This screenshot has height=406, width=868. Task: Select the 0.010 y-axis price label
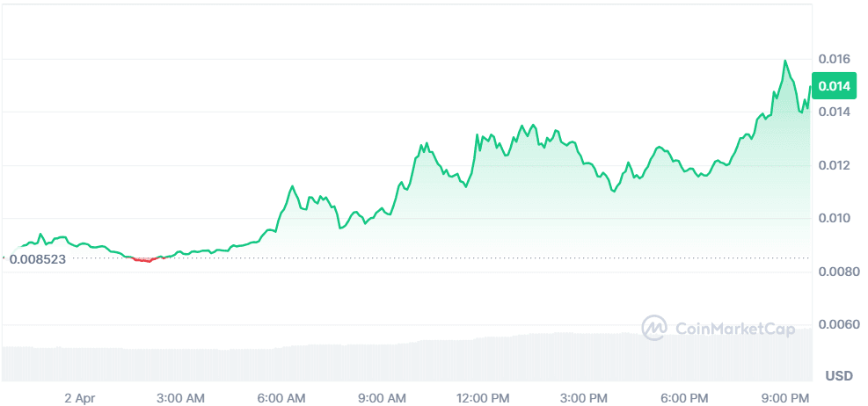coord(834,218)
